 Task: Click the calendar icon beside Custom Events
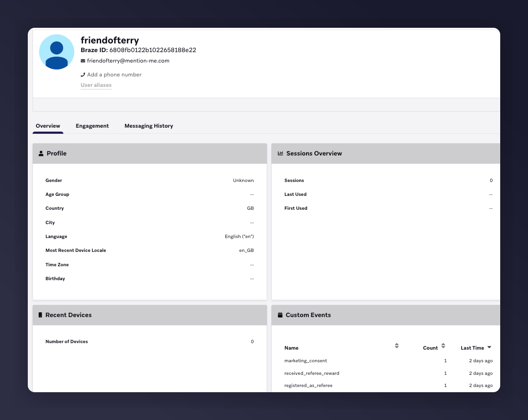coord(280,315)
